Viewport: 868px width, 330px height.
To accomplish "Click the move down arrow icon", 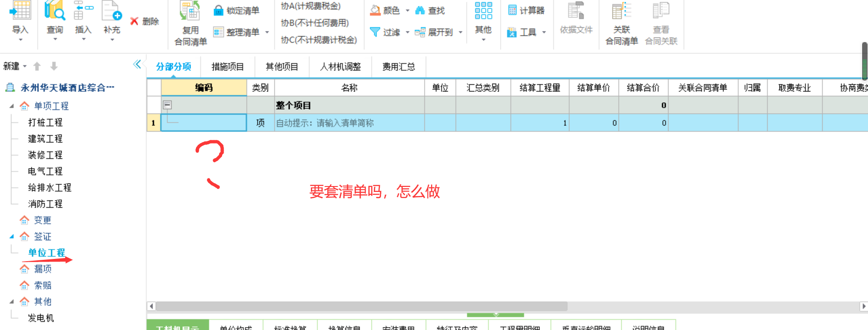I will (54, 66).
